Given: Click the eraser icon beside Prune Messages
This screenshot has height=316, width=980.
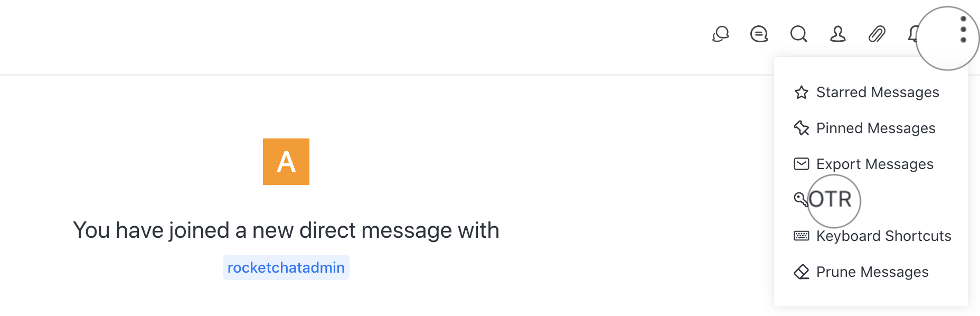Looking at the screenshot, I should click(x=801, y=272).
